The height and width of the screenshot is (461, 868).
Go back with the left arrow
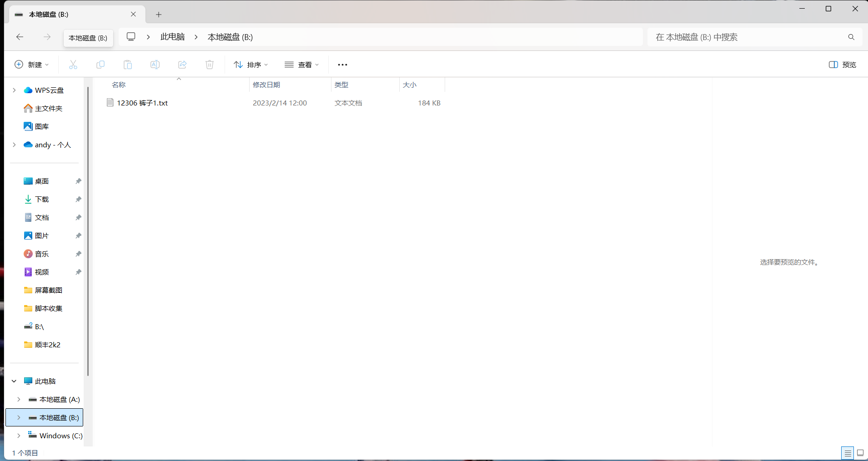[x=20, y=37]
